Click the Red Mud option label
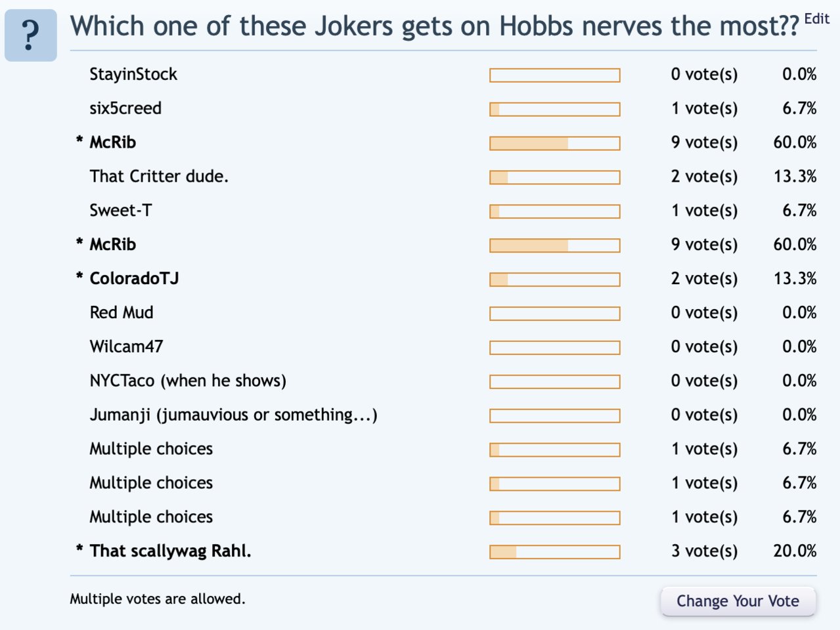Image resolution: width=840 pixels, height=630 pixels. pos(122,312)
